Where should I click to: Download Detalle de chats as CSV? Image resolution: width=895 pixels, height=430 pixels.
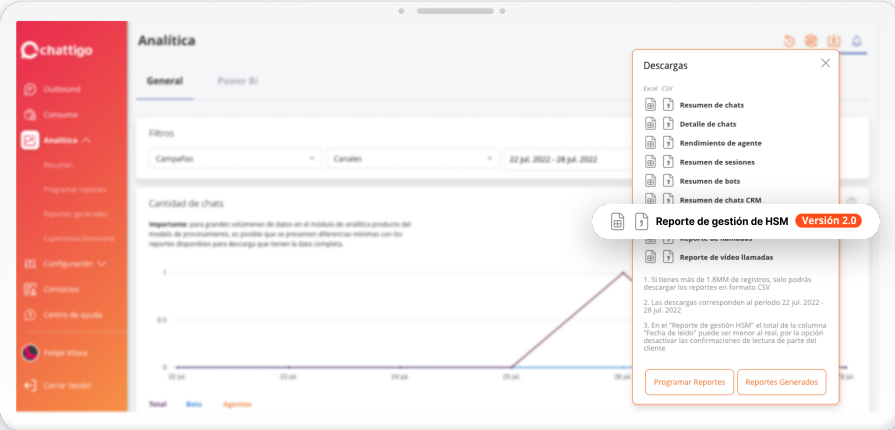click(667, 124)
